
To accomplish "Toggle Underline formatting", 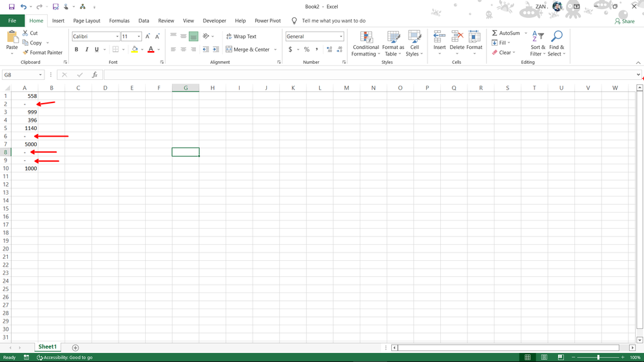I will pyautogui.click(x=97, y=49).
